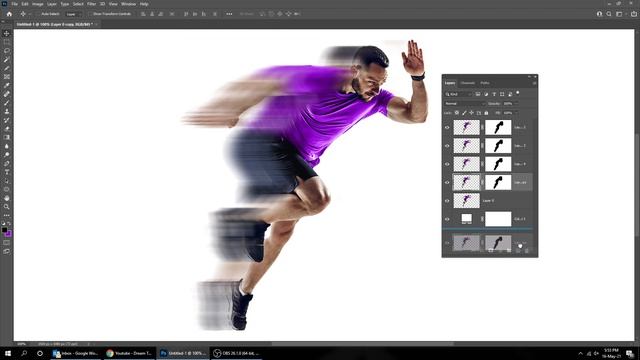Screen dimensions: 640x360
Task: Switch to the Paths tab
Action: point(485,83)
